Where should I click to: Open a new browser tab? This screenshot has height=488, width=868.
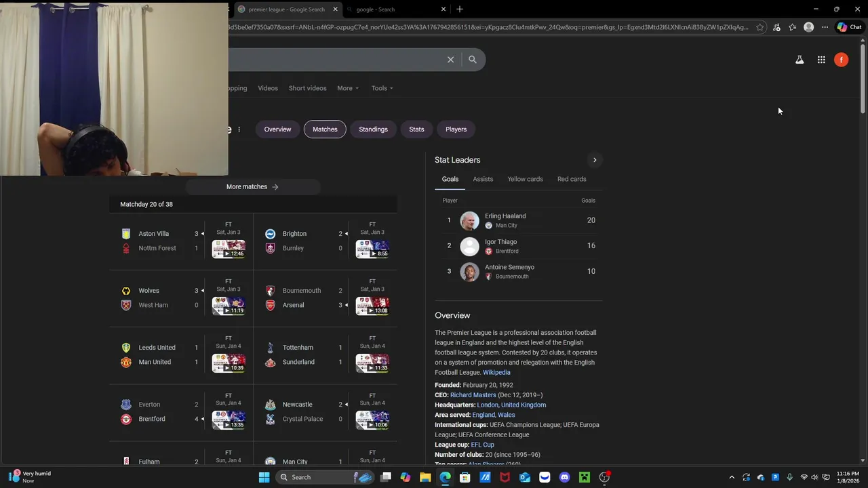(x=460, y=9)
